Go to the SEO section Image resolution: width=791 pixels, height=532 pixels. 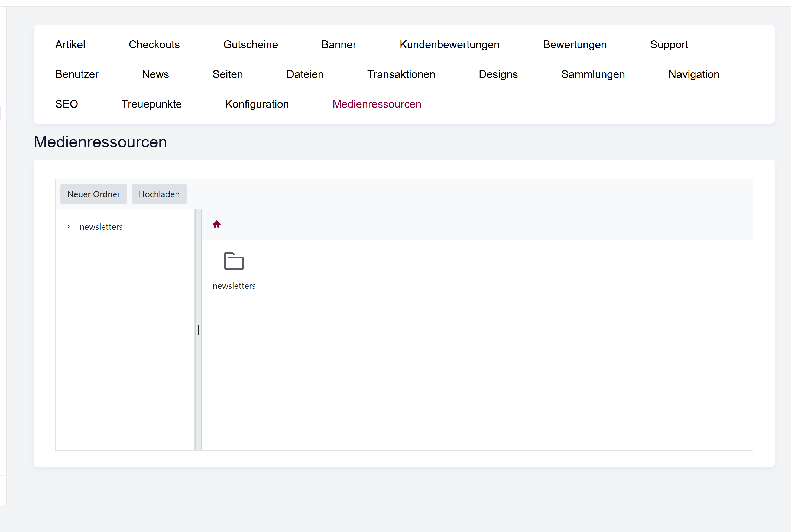pyautogui.click(x=67, y=104)
